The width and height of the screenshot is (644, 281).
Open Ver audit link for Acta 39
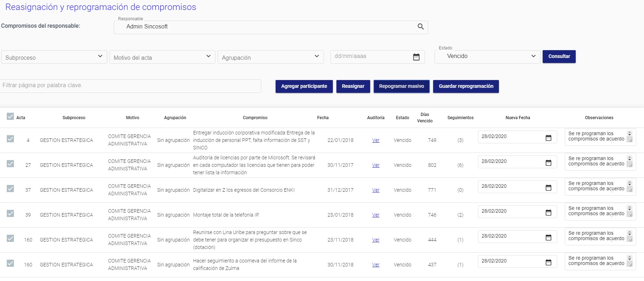[376, 215]
